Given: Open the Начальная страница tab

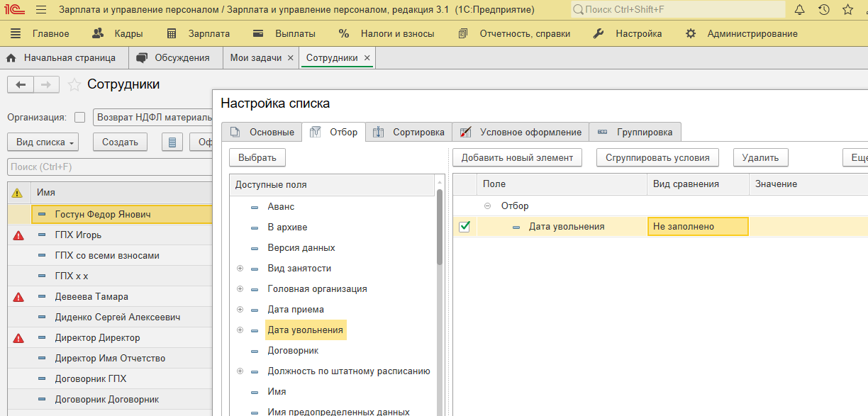Looking at the screenshot, I should pos(64,58).
